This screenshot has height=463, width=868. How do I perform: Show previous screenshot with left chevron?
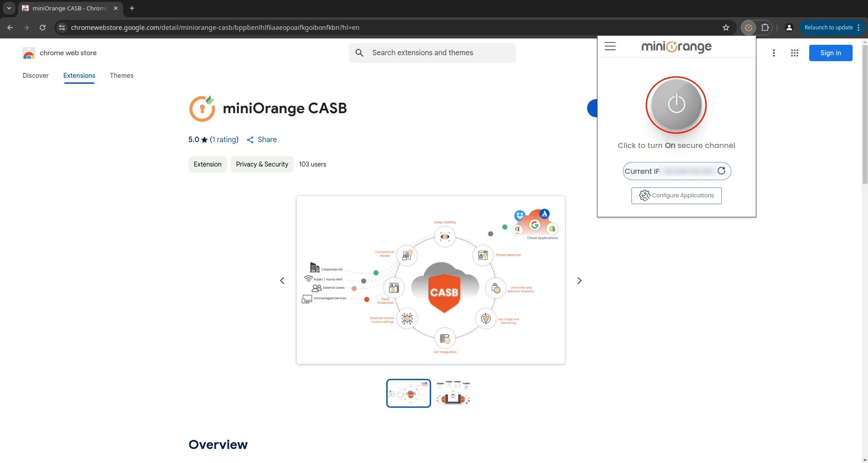[x=282, y=281]
